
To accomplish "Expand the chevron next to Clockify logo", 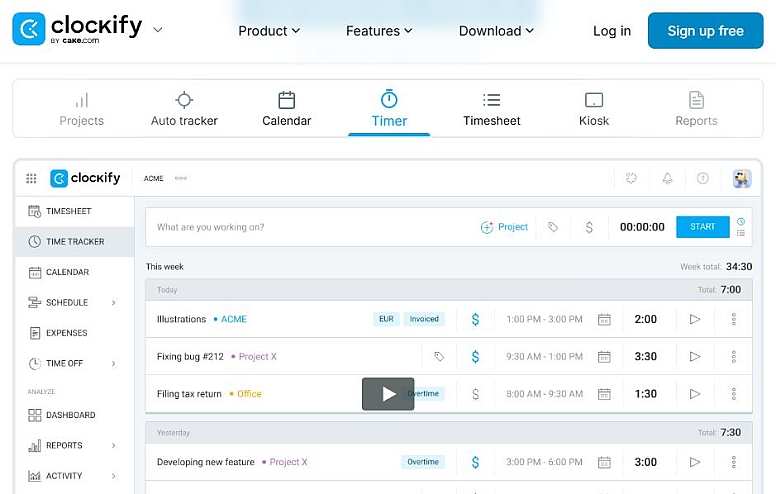I will (x=158, y=30).
